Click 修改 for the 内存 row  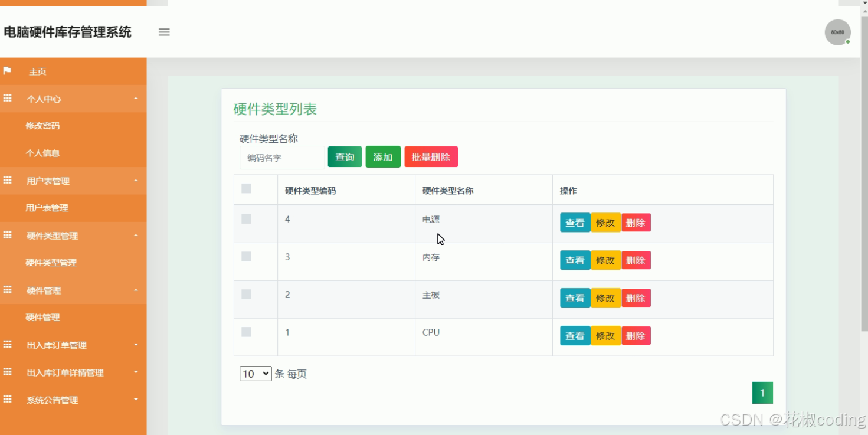(605, 260)
